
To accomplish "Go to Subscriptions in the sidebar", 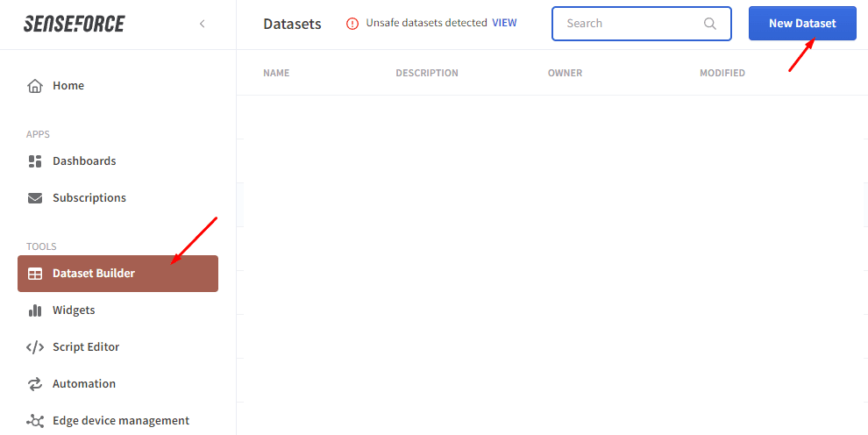I will [117, 198].
